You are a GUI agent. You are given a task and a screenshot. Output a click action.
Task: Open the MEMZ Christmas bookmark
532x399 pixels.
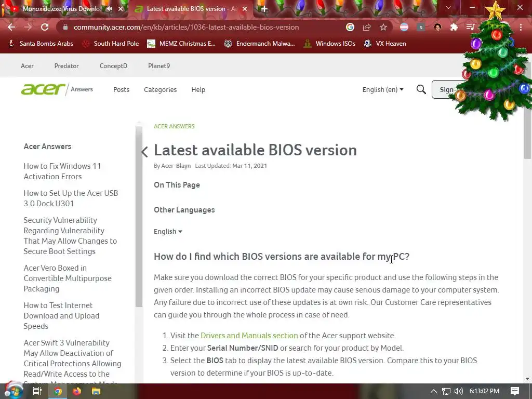(181, 44)
